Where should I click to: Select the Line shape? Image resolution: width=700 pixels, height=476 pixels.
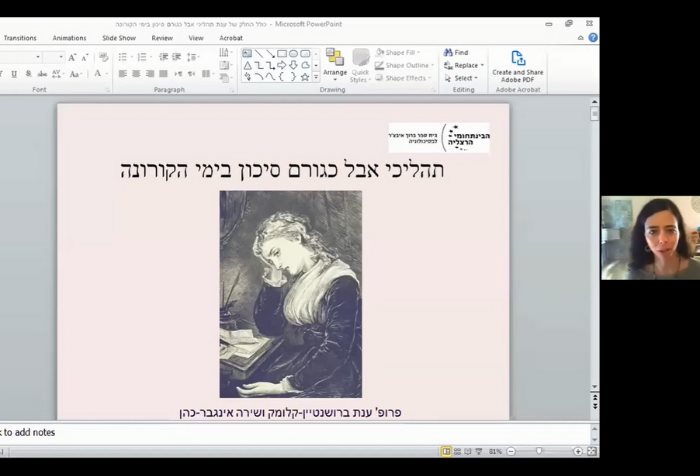pyautogui.click(x=259, y=54)
